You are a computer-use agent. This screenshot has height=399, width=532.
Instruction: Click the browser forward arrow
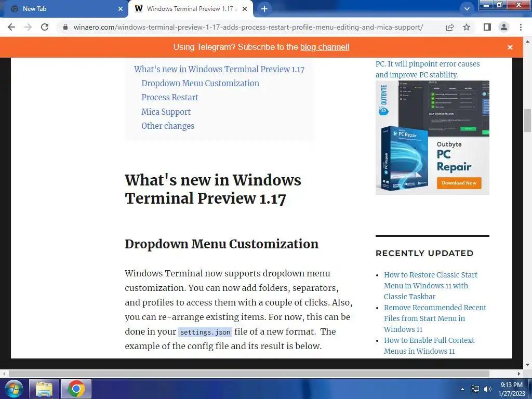[28, 27]
